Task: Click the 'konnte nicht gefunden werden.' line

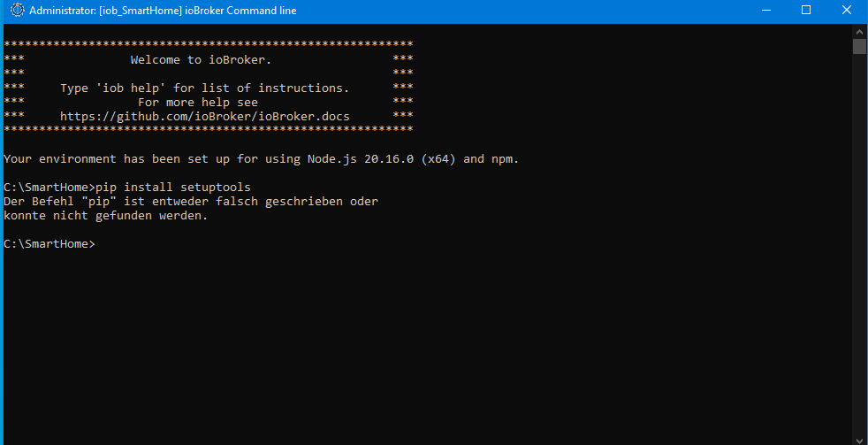Action: (x=106, y=216)
